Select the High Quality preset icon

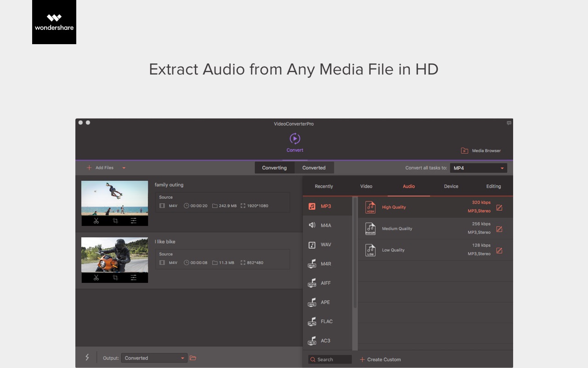click(370, 207)
